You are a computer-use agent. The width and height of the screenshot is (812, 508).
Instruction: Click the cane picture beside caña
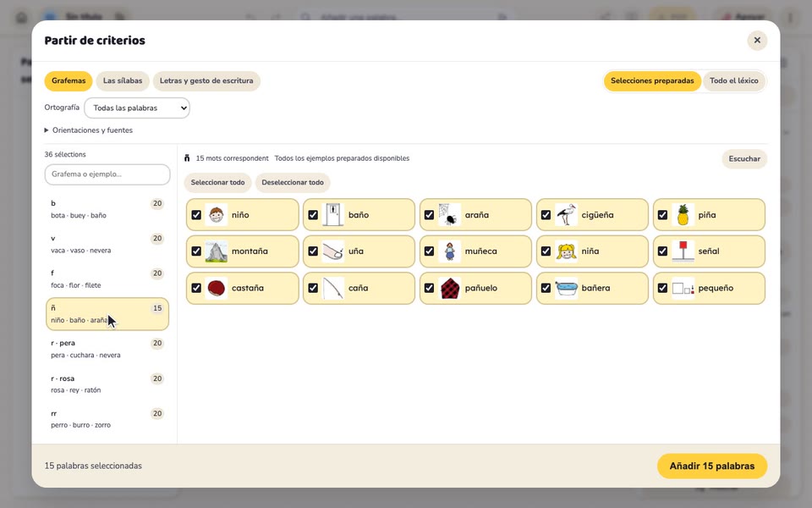(x=333, y=288)
